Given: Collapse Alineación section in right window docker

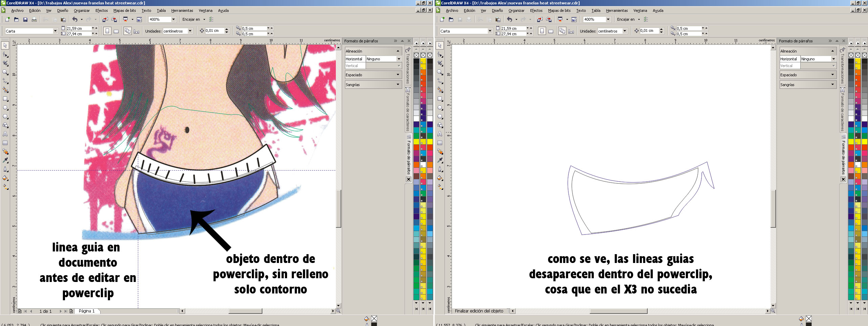Looking at the screenshot, I should click(x=808, y=51).
